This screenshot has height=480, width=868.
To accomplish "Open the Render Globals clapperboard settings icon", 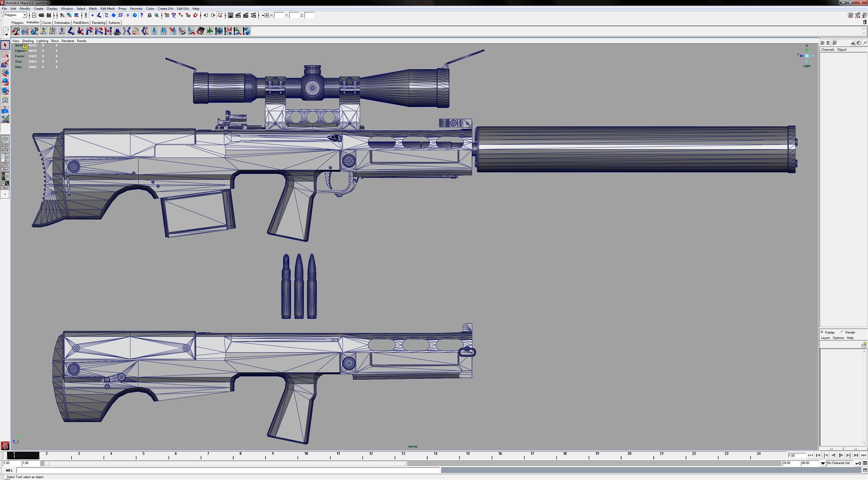I will [253, 15].
